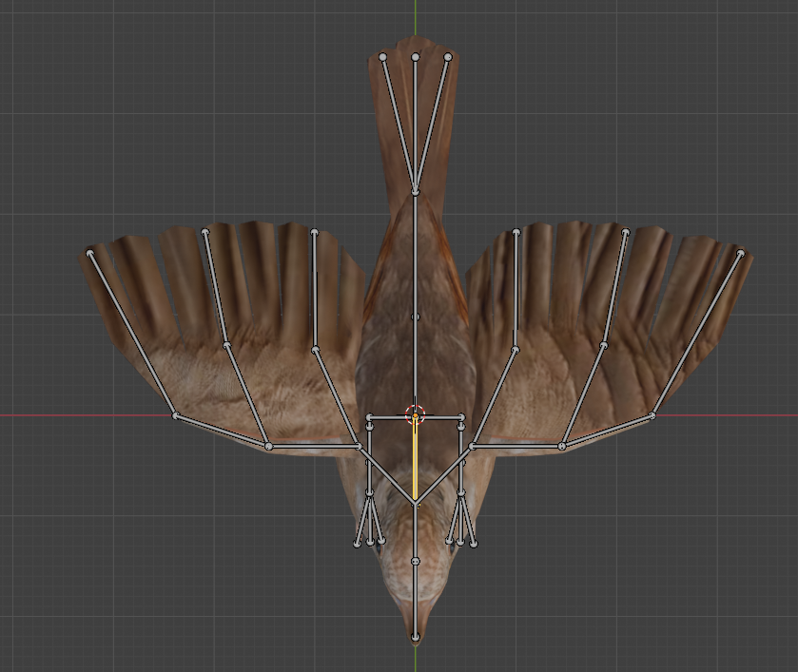The width and height of the screenshot is (798, 672).
Task: Click the red-white 3D cursor circle
Action: 415,414
